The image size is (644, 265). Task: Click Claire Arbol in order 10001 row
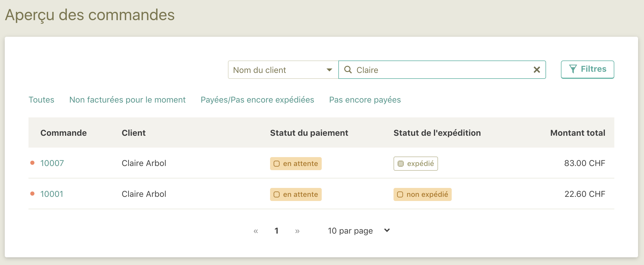tap(144, 194)
